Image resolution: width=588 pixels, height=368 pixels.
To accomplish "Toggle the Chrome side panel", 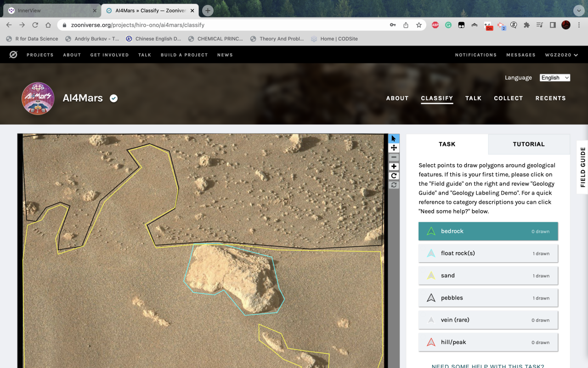I will 553,25.
